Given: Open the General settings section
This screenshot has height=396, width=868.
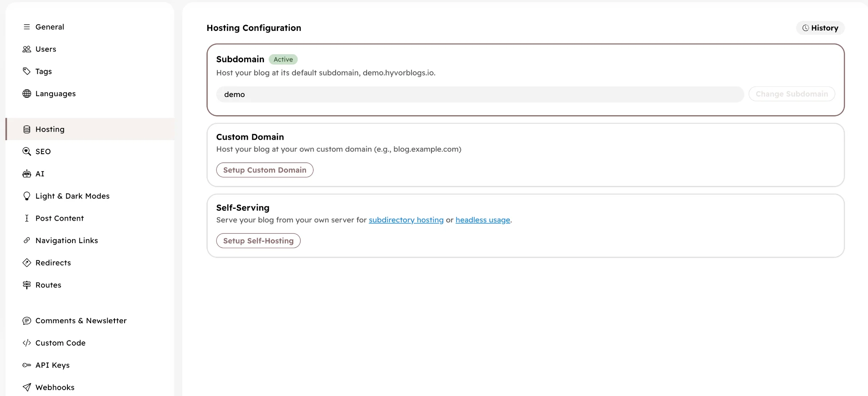Looking at the screenshot, I should click(50, 27).
